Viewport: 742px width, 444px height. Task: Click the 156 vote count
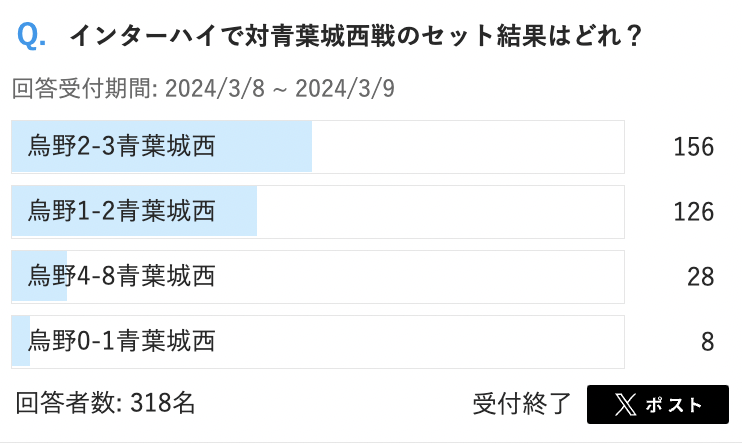[x=693, y=147]
